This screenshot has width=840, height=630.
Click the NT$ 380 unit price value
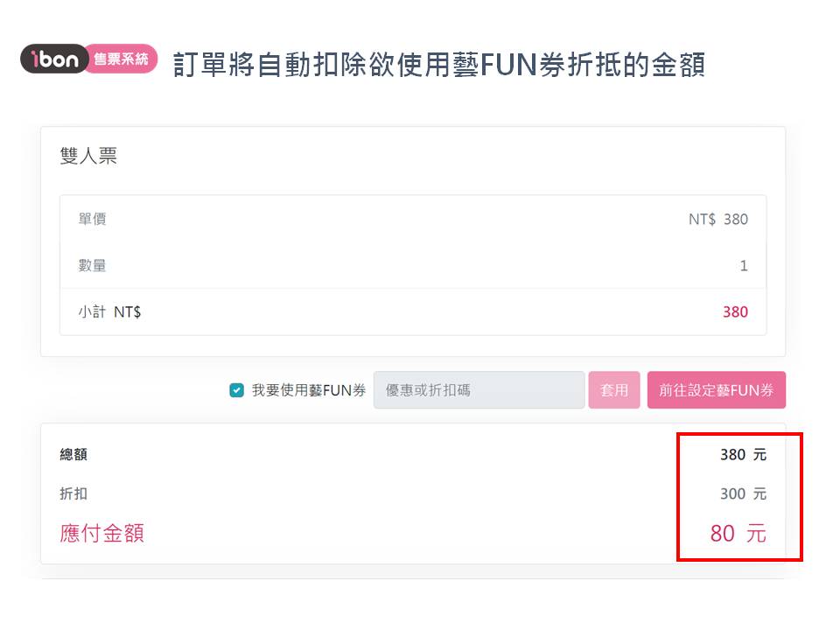coord(717,219)
